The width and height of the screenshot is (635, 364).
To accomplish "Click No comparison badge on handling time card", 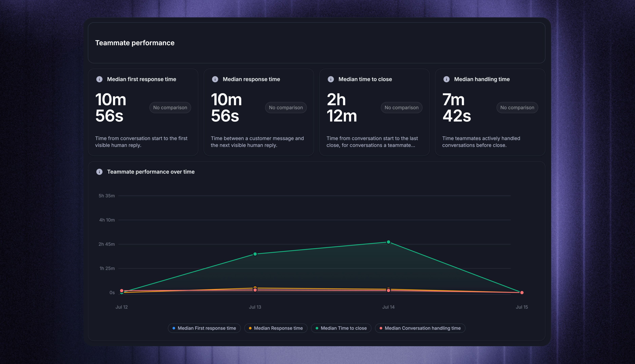I will (x=517, y=107).
